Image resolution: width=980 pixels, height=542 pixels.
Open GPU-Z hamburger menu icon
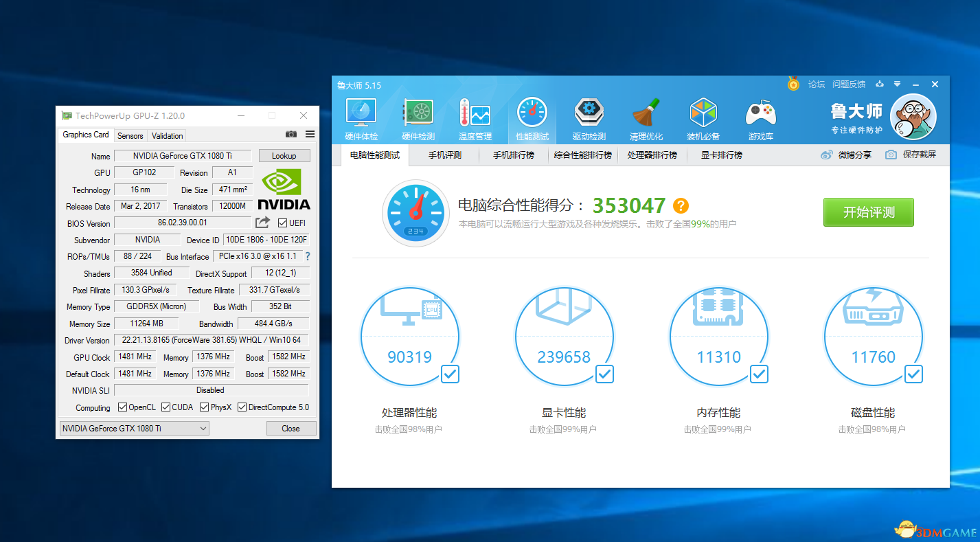pyautogui.click(x=310, y=134)
